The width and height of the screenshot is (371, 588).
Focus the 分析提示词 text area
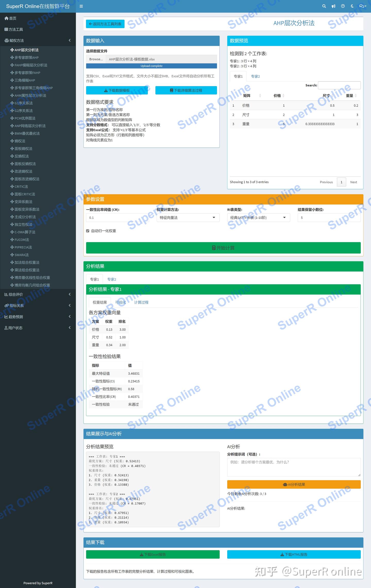pos(294,467)
